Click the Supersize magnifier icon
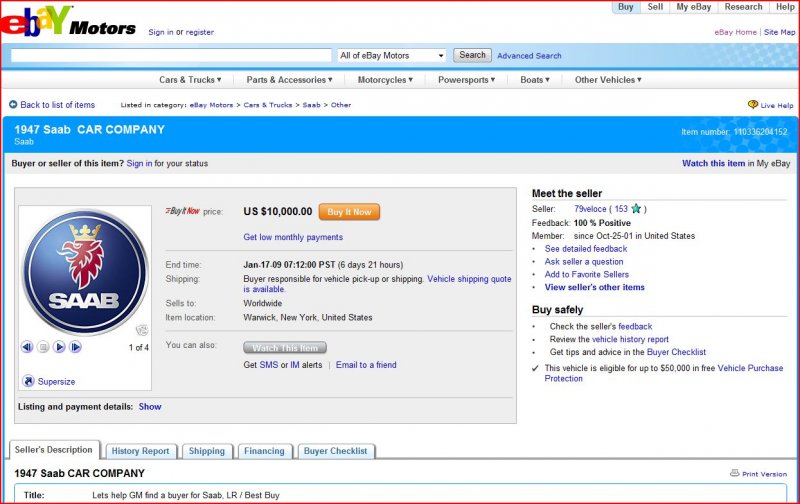Screen dimensions: 800x504 (x=29, y=381)
